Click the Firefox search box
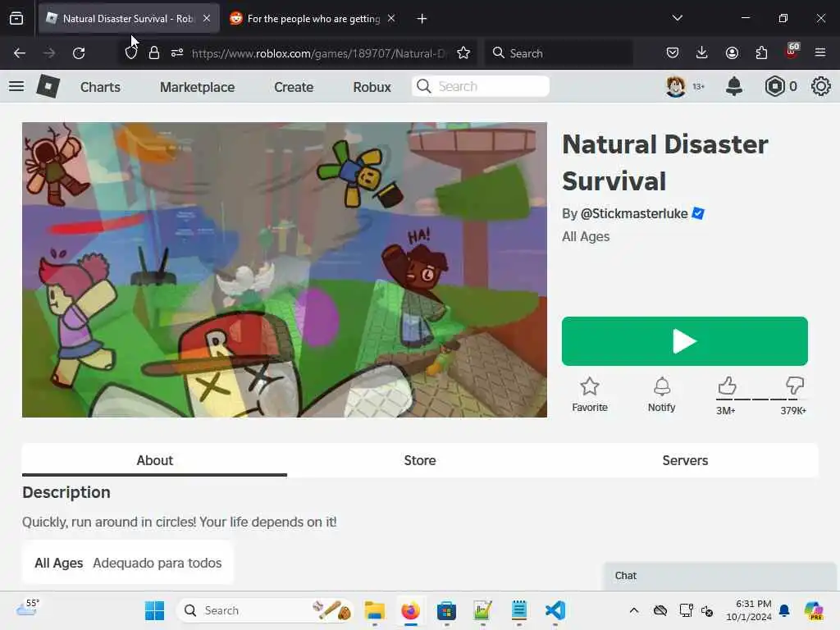 click(558, 53)
